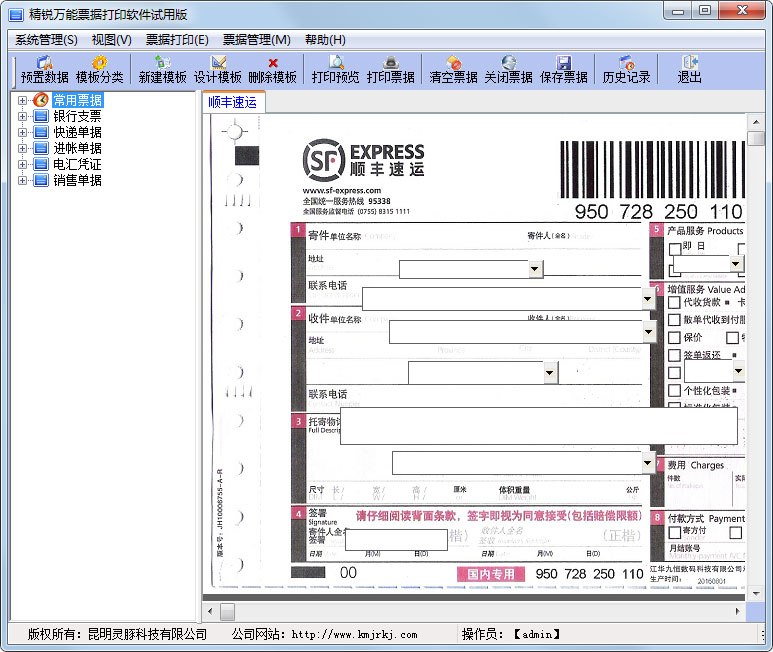Click the 快递单据 folder icon
This screenshot has height=652, width=773.
(x=41, y=132)
